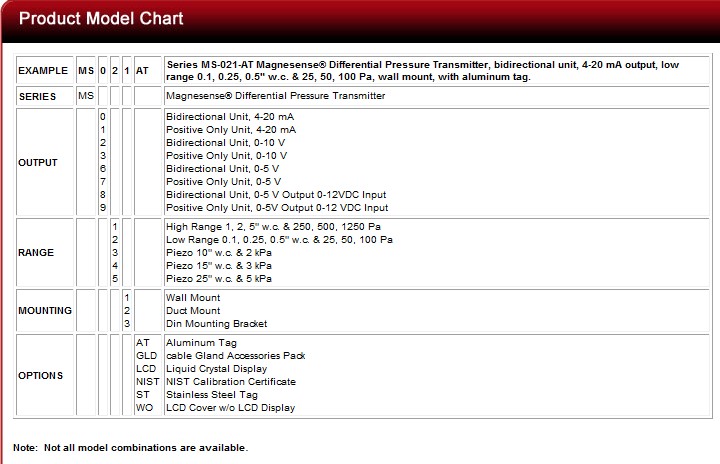Click the 'Aluminum Tag' option description
Image resolution: width=720 pixels, height=464 pixels.
point(201,343)
